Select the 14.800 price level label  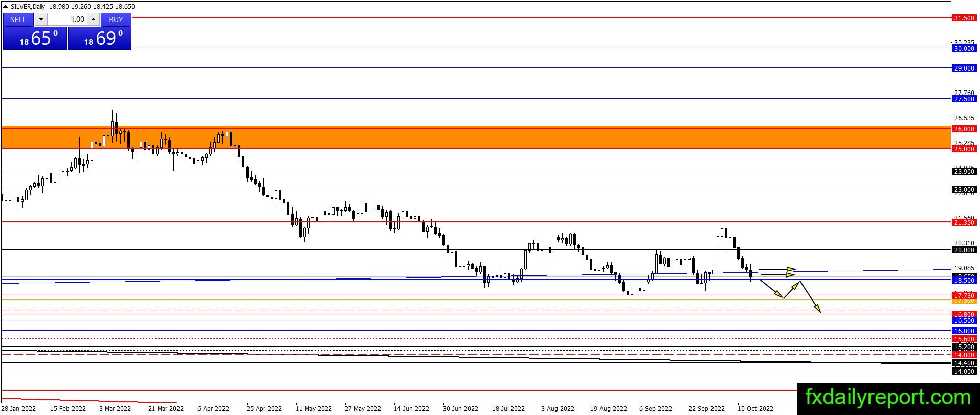[964, 355]
